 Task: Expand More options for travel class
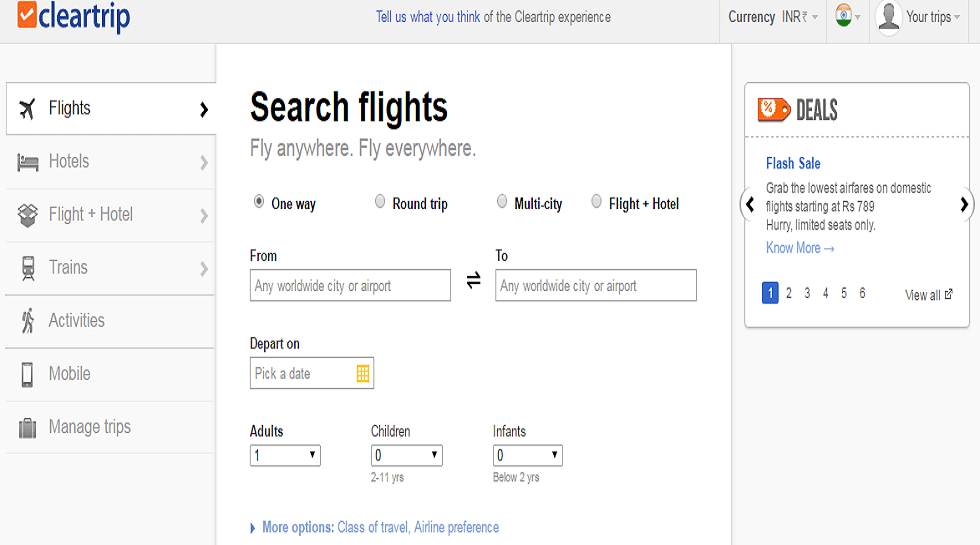click(380, 527)
